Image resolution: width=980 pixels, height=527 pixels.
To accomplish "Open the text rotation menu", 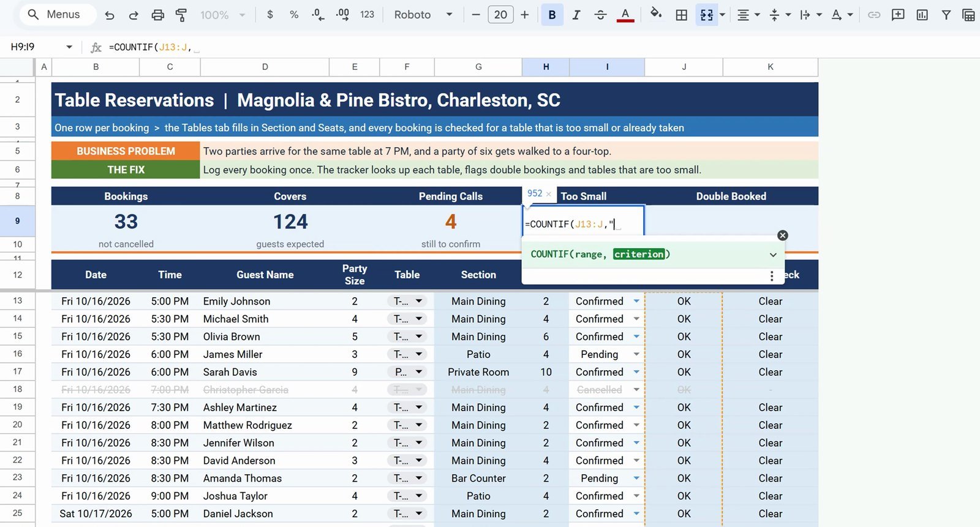I will (842, 15).
